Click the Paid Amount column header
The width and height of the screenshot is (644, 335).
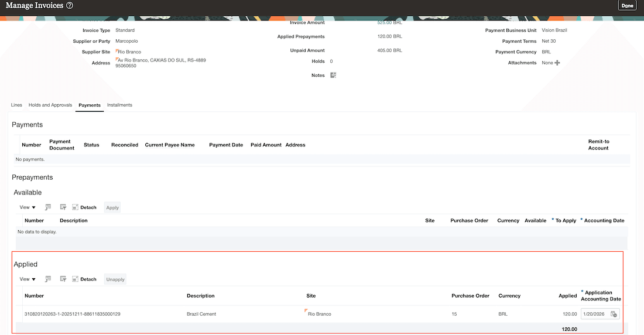point(266,145)
